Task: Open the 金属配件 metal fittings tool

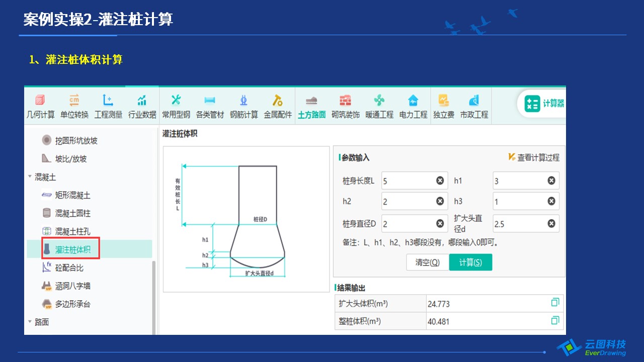Action: coord(278,106)
